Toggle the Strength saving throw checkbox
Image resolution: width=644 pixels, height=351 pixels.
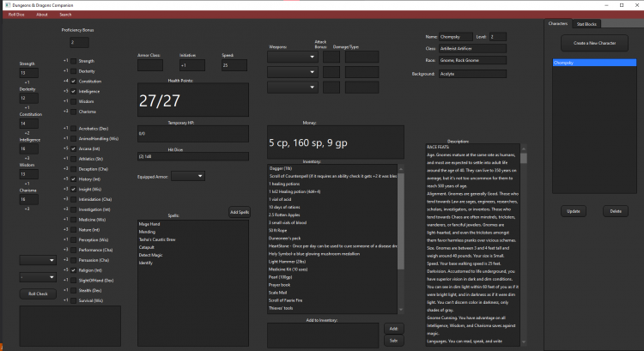[74, 61]
